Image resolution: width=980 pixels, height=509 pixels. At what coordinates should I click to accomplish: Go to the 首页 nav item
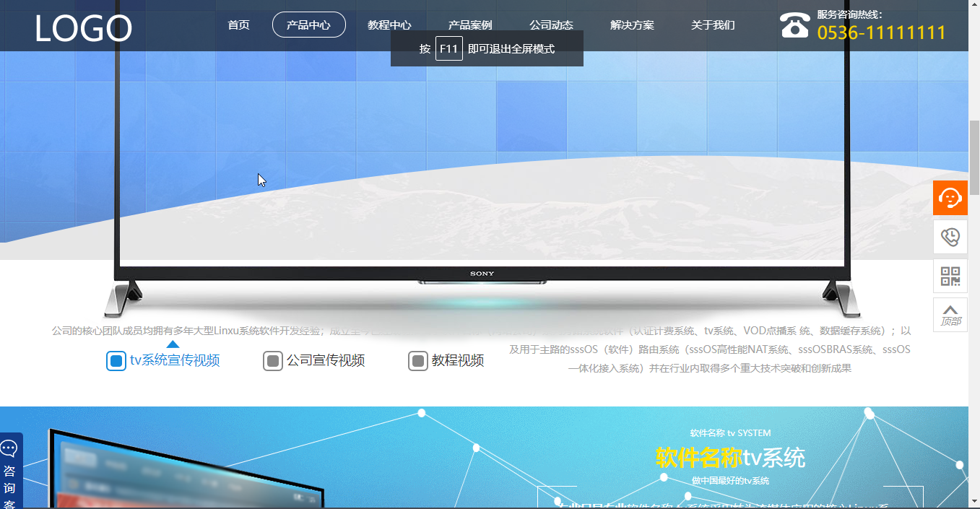click(238, 25)
